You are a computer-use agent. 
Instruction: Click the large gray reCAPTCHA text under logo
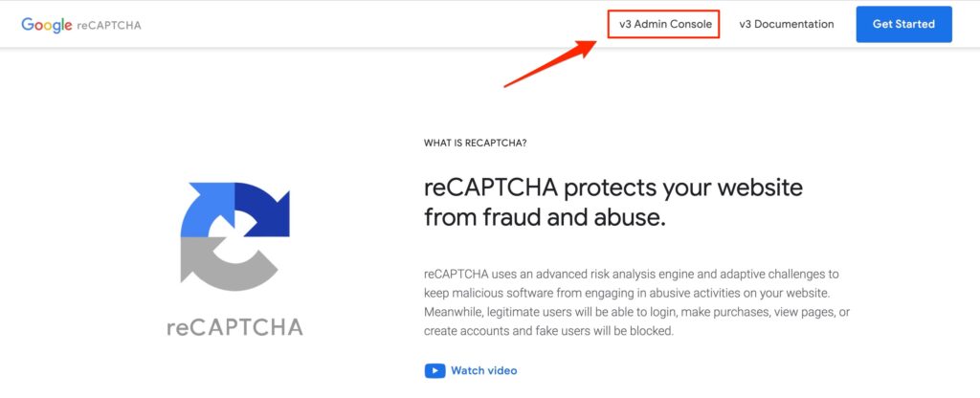(x=234, y=327)
